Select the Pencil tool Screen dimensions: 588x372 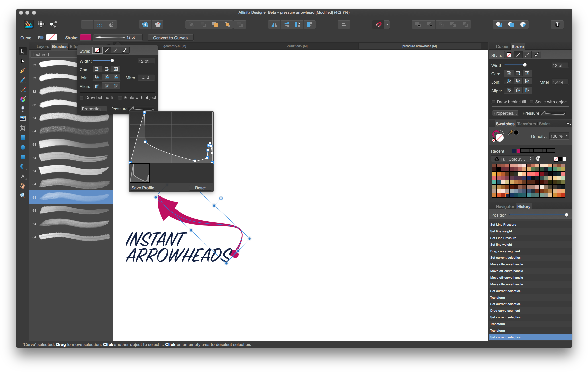tap(23, 80)
